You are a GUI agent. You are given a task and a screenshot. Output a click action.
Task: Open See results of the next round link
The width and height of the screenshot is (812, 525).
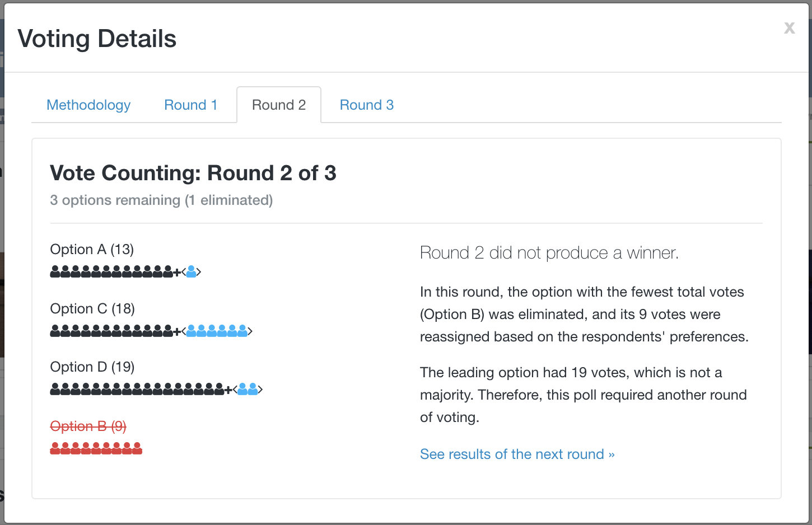click(517, 454)
